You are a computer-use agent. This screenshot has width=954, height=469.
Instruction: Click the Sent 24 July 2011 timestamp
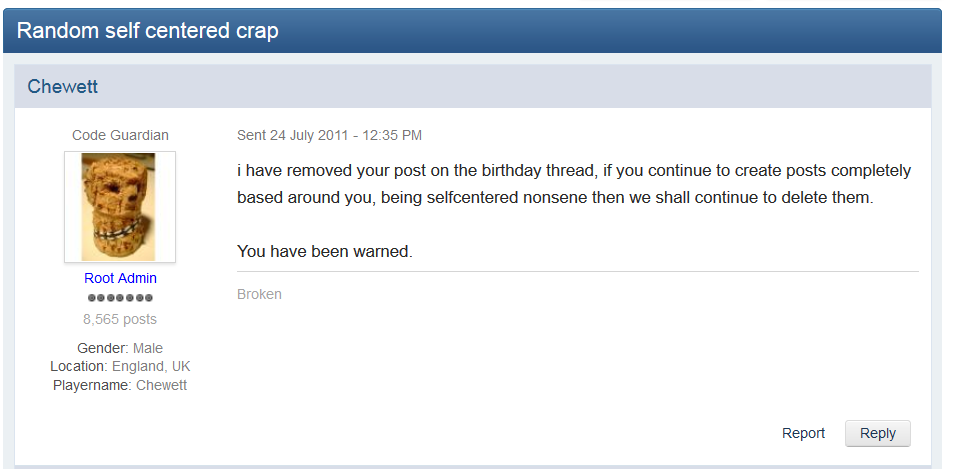[x=329, y=135]
